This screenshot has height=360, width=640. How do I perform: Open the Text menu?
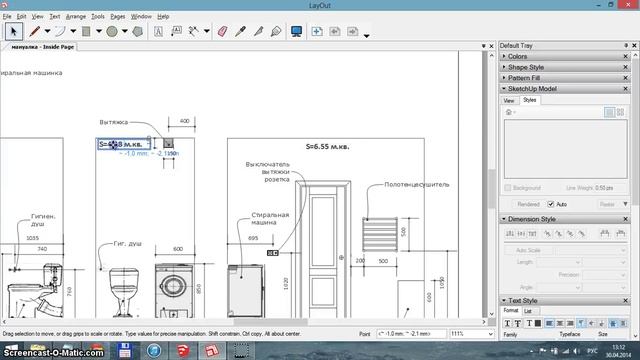pos(55,16)
